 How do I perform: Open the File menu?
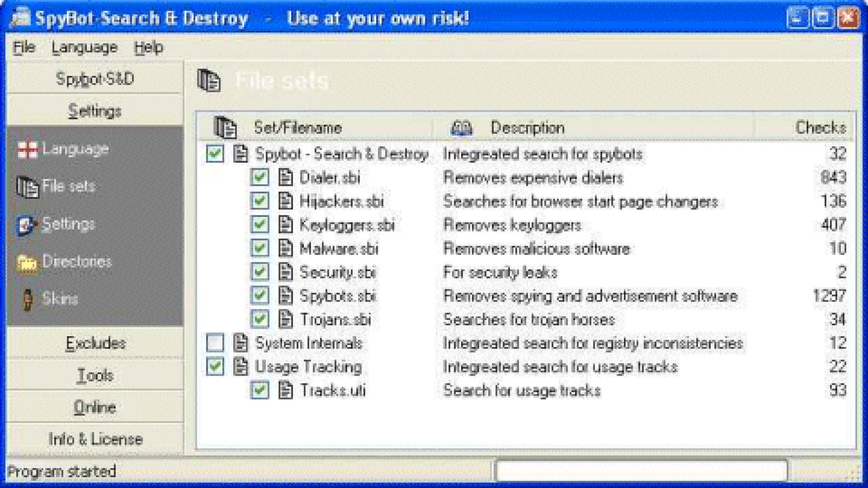pyautogui.click(x=24, y=48)
